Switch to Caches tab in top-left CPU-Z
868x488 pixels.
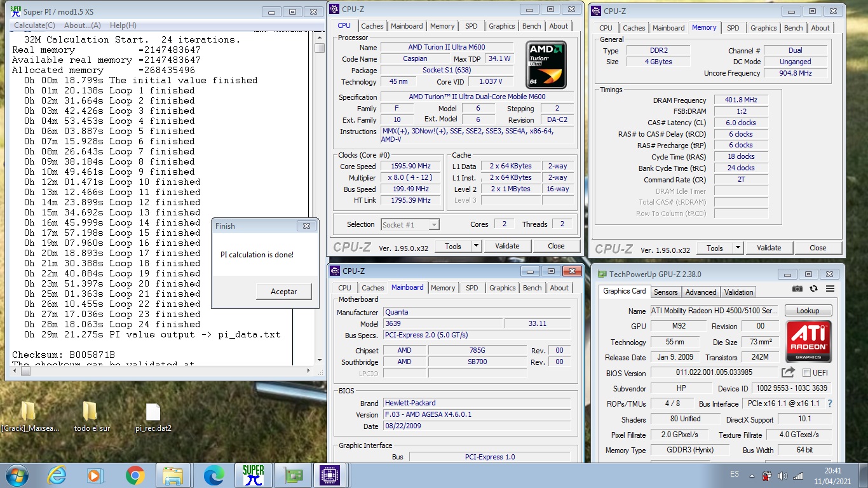(x=372, y=26)
